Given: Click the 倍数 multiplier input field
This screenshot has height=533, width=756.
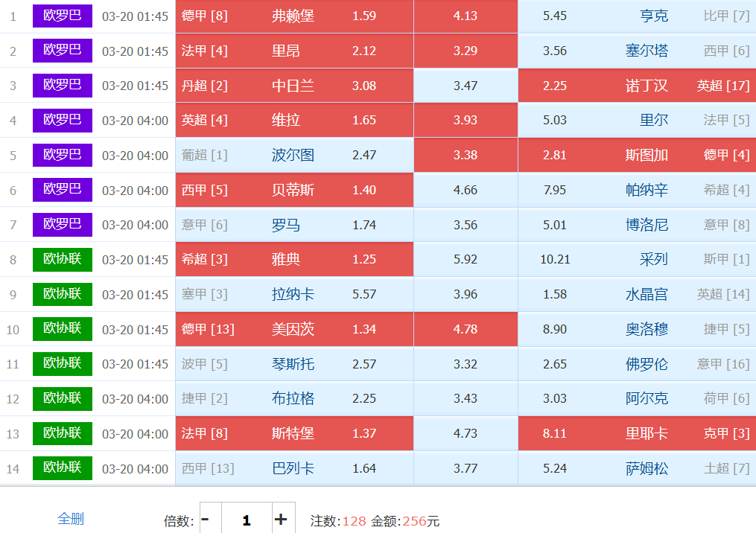Looking at the screenshot, I should pyautogui.click(x=247, y=520).
